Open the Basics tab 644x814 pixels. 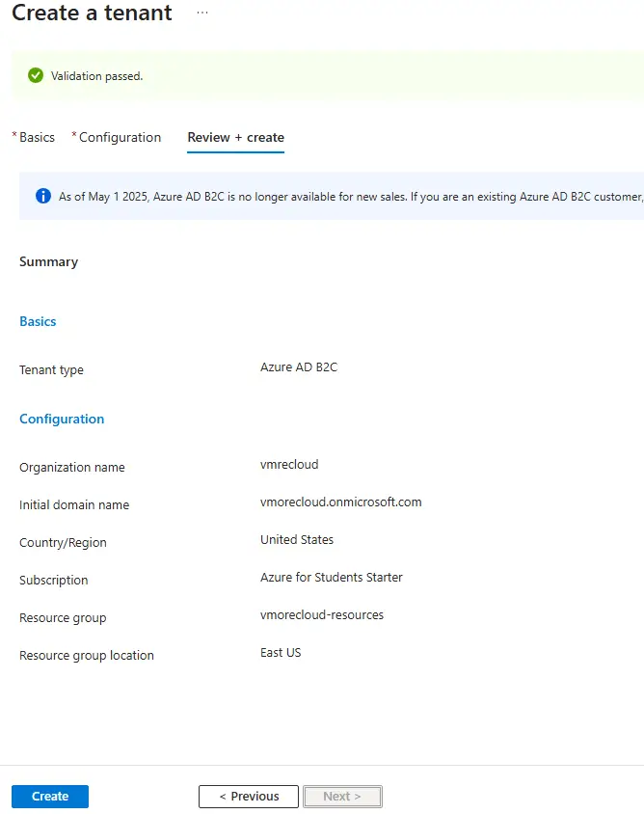[x=37, y=137]
